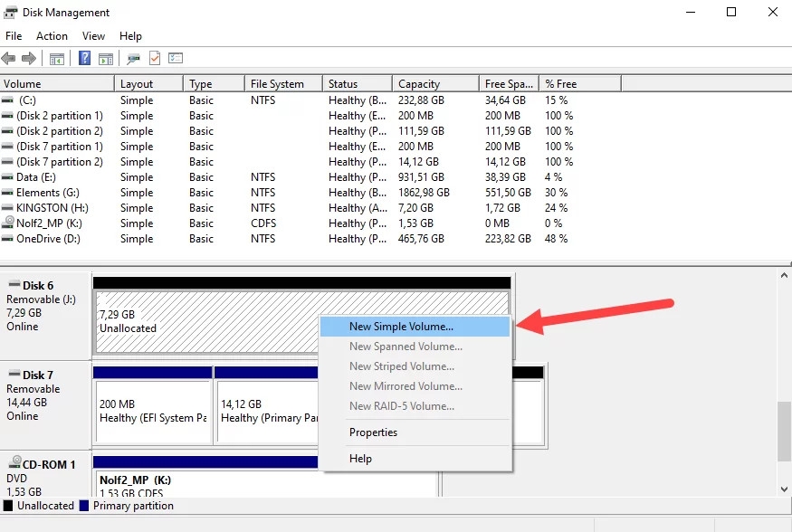Toggle the Show/Hide Action Pane icon
This screenshot has height=532, width=792.
coord(106,58)
